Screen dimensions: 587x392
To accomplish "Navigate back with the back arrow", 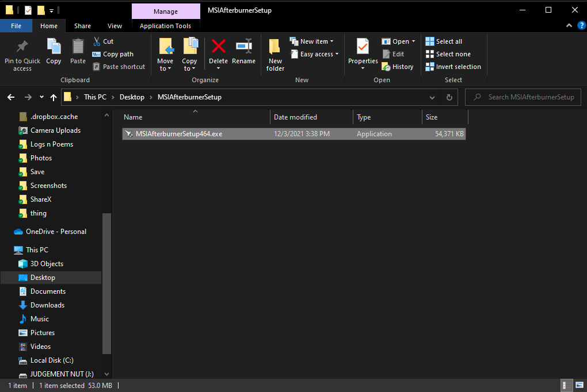I will (11, 97).
